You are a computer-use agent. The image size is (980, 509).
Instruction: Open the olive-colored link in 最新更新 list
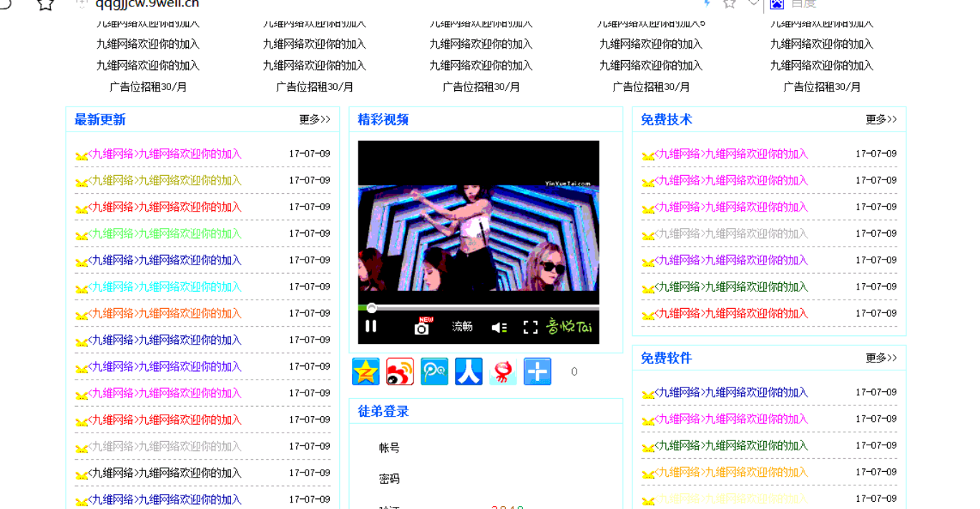(x=165, y=181)
